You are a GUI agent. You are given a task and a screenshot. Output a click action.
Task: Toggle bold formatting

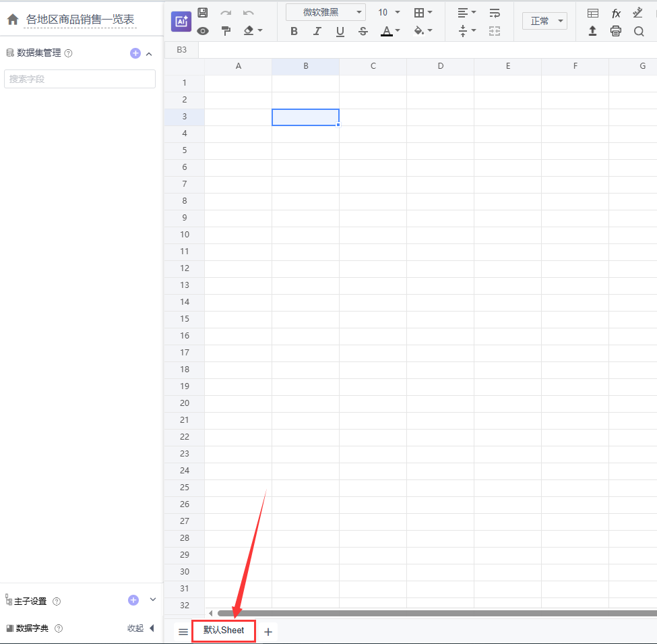[294, 31]
